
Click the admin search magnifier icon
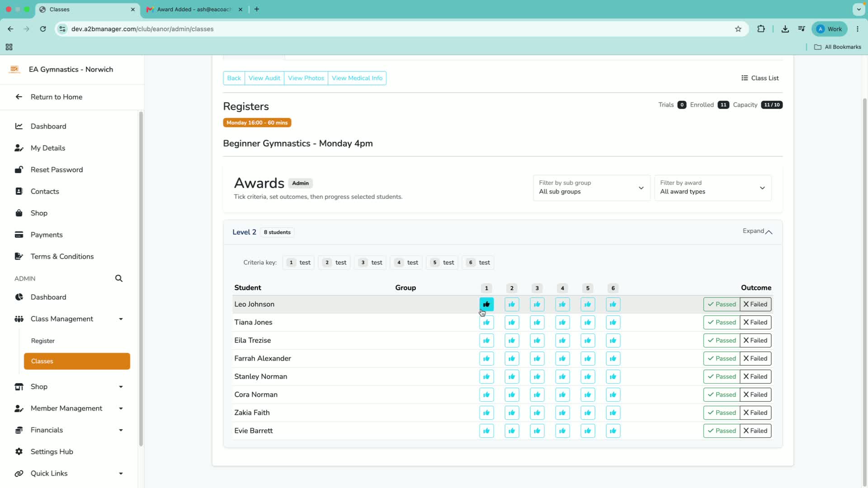pyautogui.click(x=119, y=278)
